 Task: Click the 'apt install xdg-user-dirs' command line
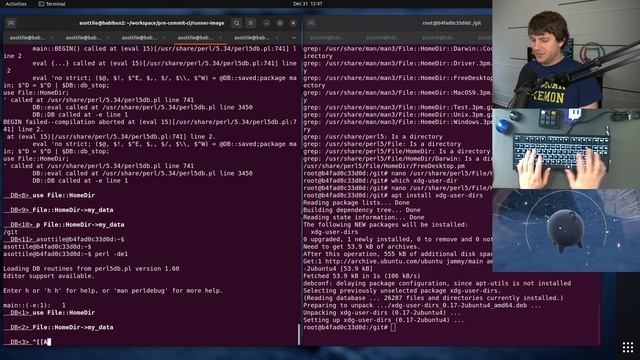point(393,196)
